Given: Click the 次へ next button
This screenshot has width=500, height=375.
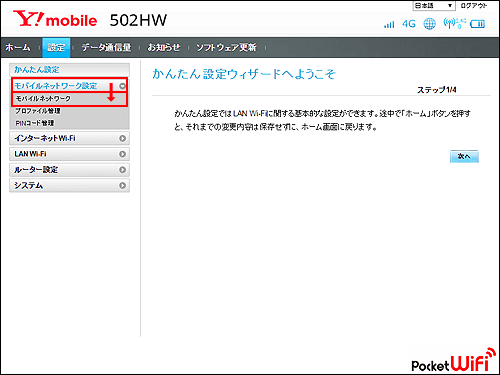Looking at the screenshot, I should coord(464,156).
